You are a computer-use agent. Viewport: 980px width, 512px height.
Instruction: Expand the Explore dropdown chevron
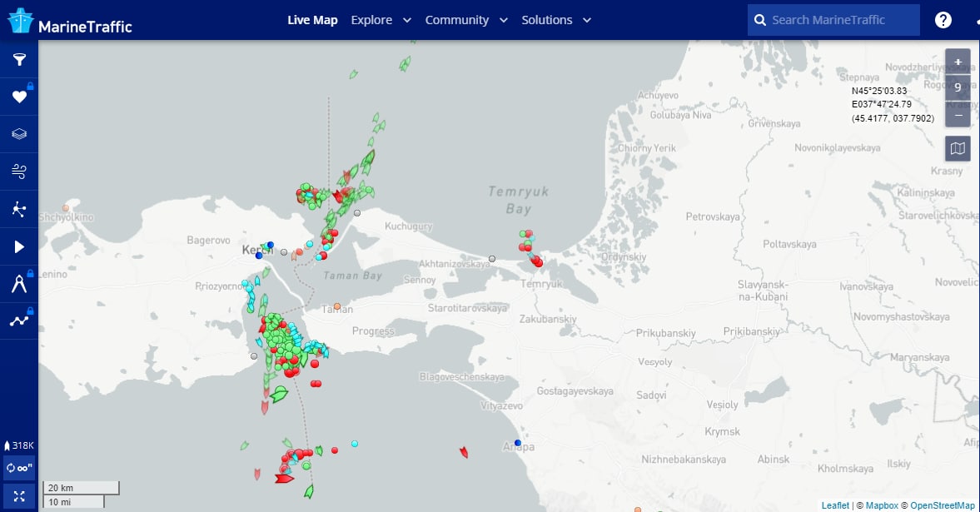(407, 20)
